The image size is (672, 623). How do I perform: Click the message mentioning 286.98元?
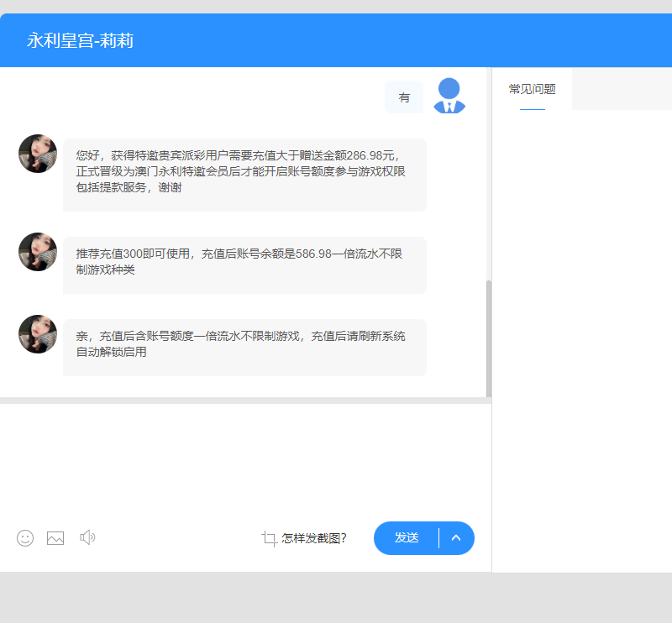click(244, 172)
